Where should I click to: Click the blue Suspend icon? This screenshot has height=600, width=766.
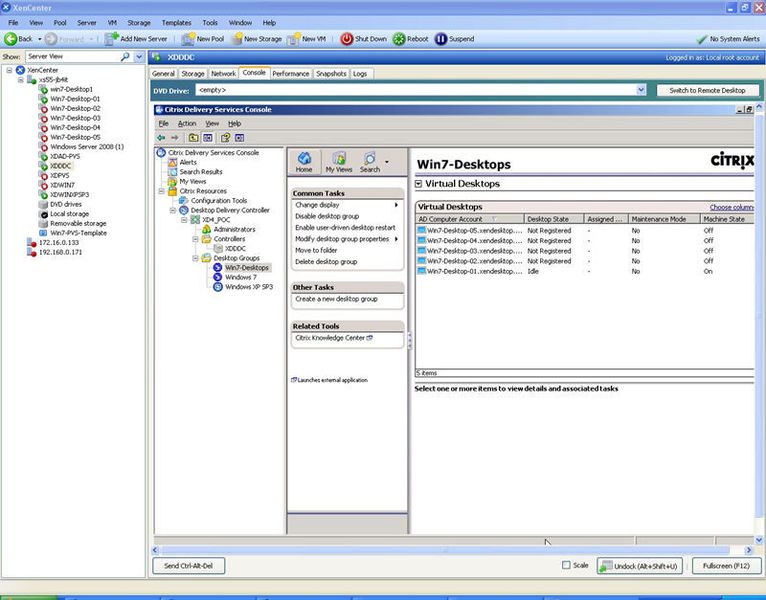(441, 39)
